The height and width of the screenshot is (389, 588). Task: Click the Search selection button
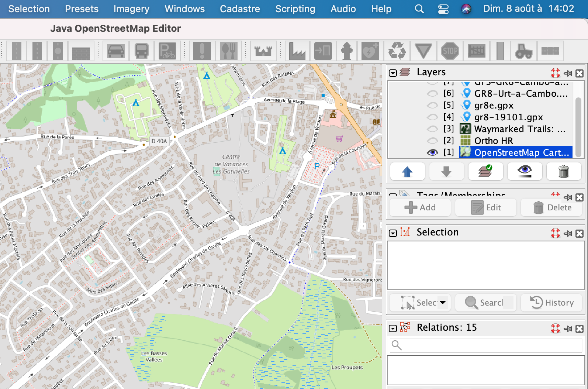tap(486, 303)
